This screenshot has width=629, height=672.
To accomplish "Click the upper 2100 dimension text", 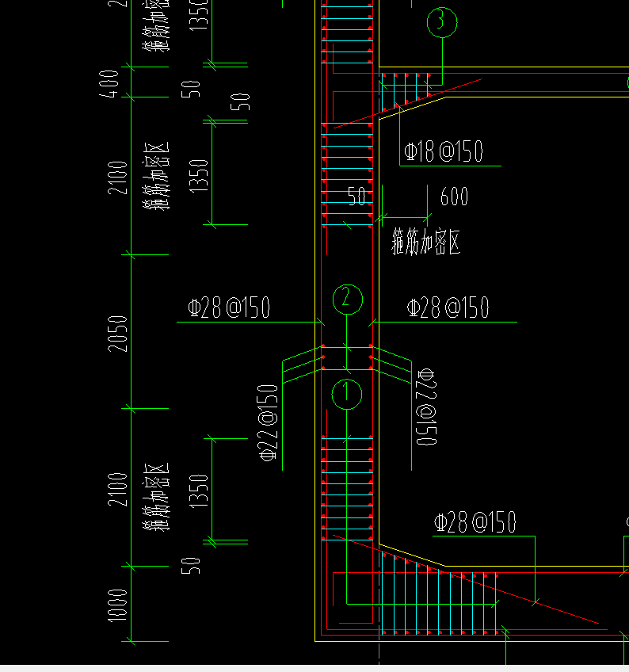I will (x=117, y=178).
